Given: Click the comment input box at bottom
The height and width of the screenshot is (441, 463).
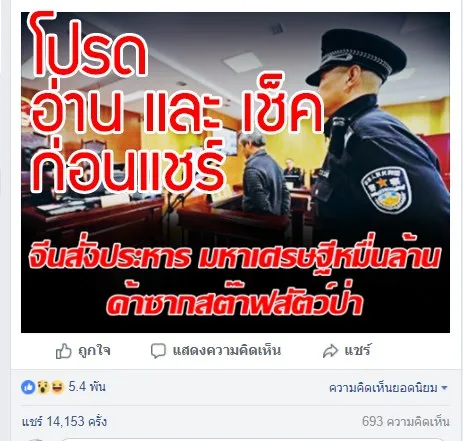Looking at the screenshot, I should tap(253, 439).
